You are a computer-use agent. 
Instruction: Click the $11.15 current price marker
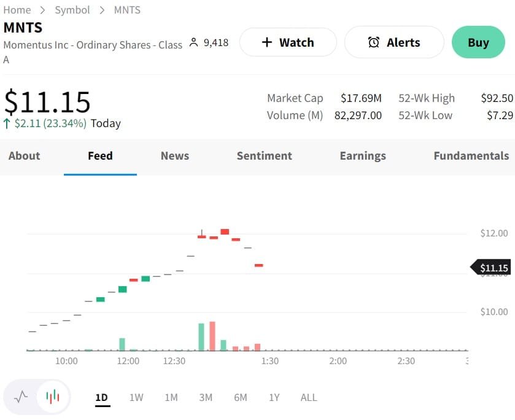point(492,268)
